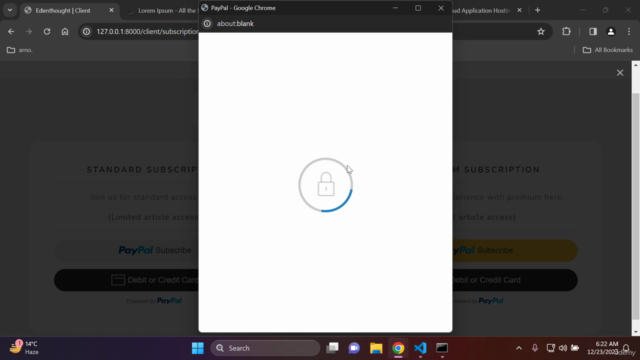Bookmark this page with the star icon

point(541,31)
